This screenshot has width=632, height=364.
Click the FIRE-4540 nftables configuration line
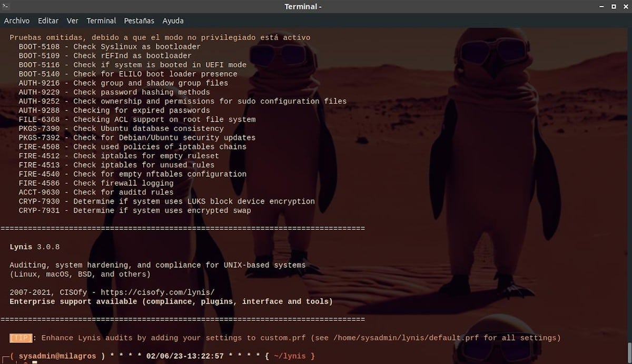point(132,174)
